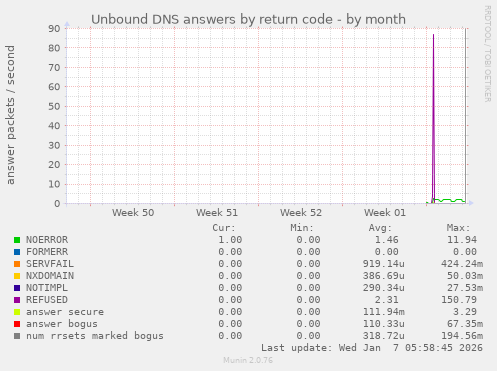Select the NXDOMAIN legend label
The height and width of the screenshot is (371, 497).
[x=50, y=276]
